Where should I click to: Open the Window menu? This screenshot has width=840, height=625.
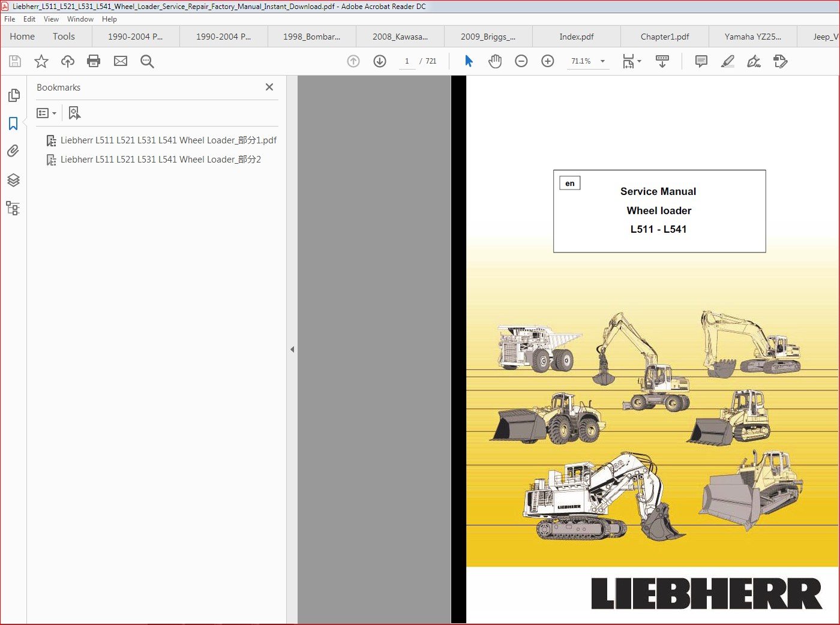[80, 19]
